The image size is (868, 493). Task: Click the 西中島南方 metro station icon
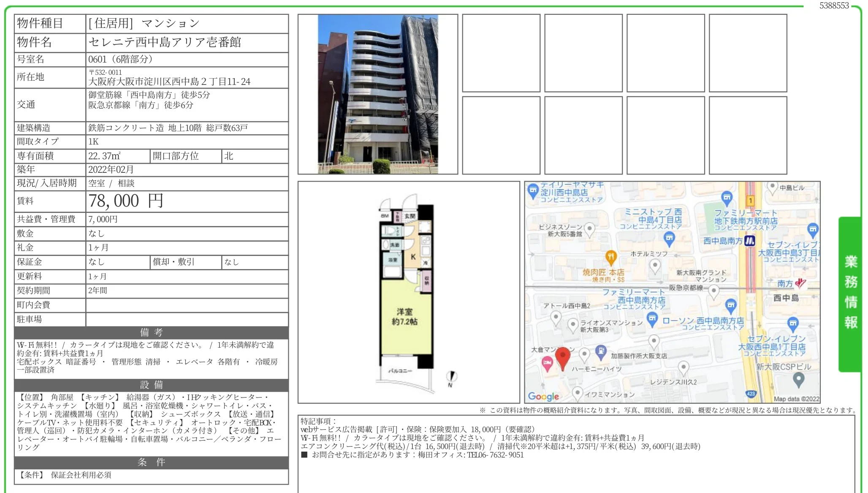click(750, 241)
